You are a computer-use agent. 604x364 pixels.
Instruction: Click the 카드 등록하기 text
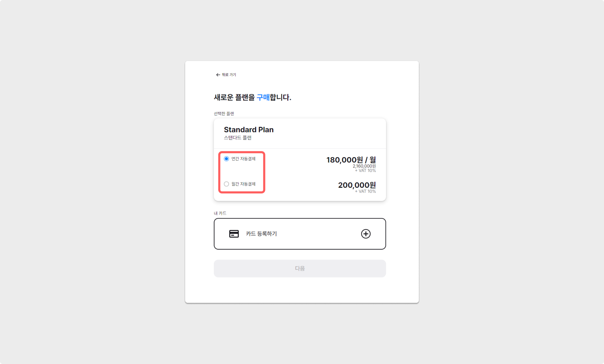click(261, 234)
